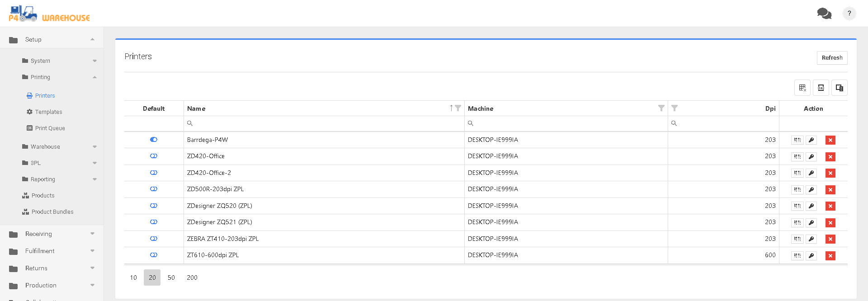Delete the ZD420-Office printer
The height and width of the screenshot is (301, 868).
[830, 157]
